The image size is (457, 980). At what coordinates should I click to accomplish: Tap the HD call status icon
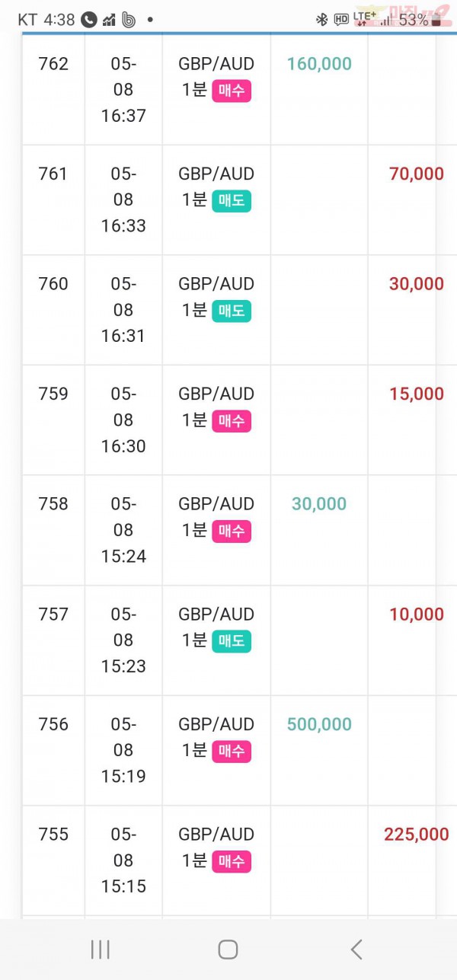click(341, 21)
